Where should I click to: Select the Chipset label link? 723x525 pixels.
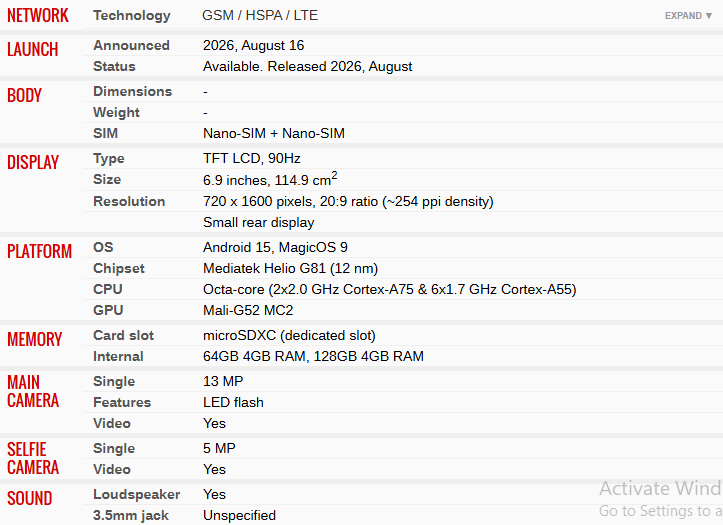click(119, 268)
